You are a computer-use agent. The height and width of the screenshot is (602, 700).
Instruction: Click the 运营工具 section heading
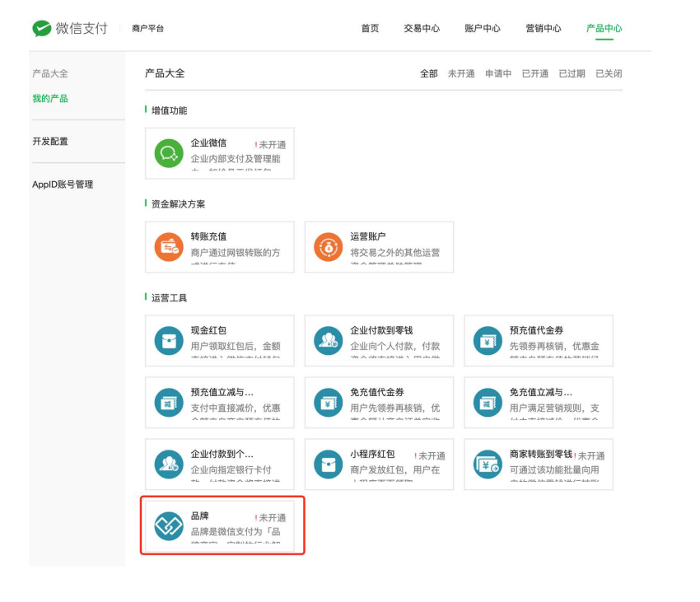[169, 298]
